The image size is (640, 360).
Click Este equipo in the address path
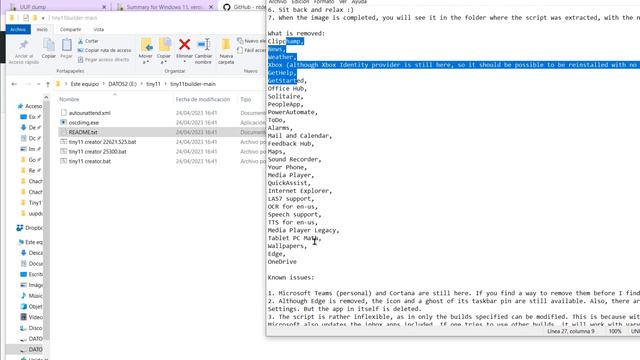tap(84, 84)
